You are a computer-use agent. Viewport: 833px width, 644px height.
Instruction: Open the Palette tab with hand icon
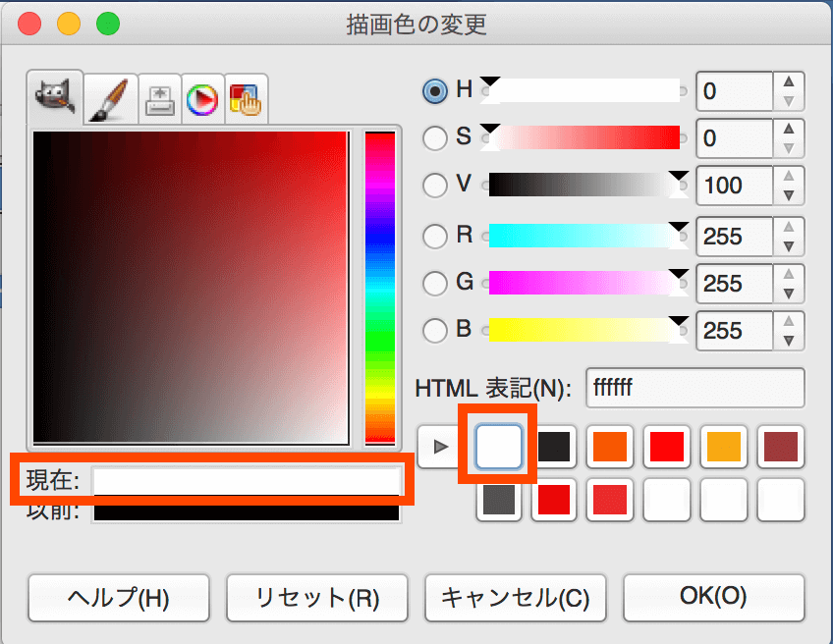[246, 100]
